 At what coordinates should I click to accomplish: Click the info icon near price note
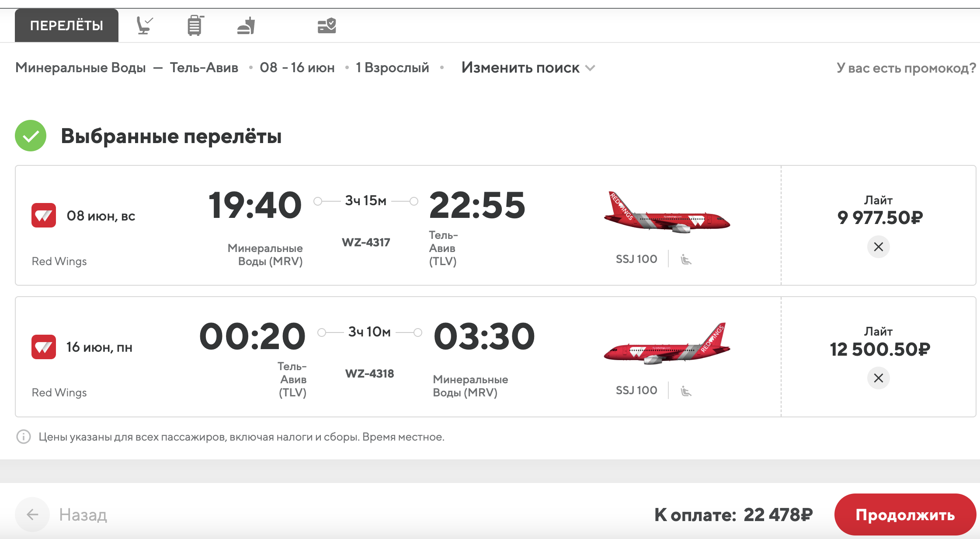24,437
